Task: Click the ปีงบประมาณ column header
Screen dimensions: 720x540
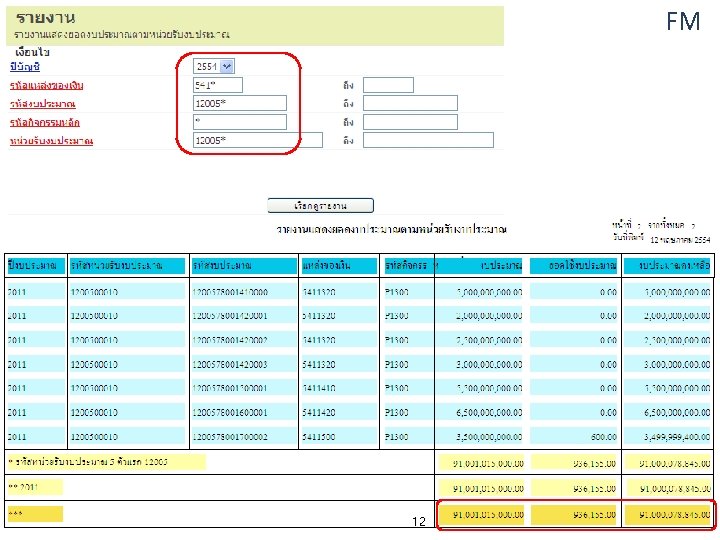Action: [36, 265]
